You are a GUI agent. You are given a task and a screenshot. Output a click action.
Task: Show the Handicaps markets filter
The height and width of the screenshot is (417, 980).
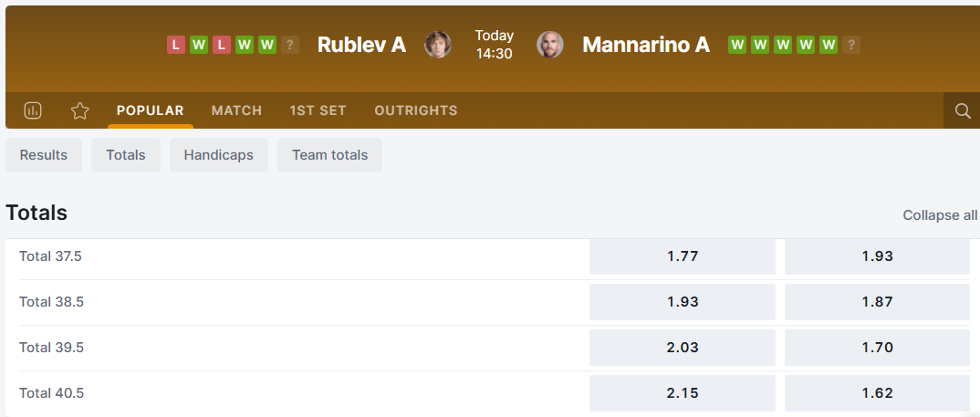click(x=218, y=155)
